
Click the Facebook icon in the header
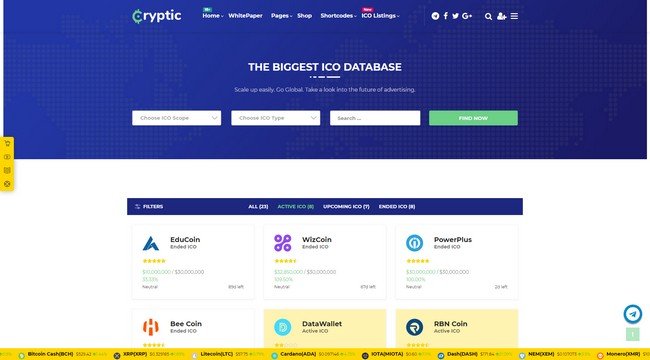(x=446, y=16)
